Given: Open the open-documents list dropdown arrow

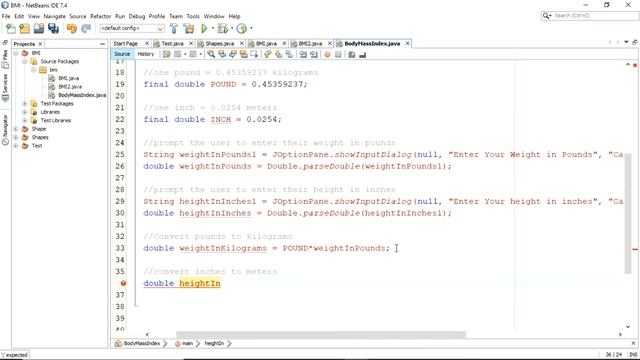Looking at the screenshot, I should 626,42.
